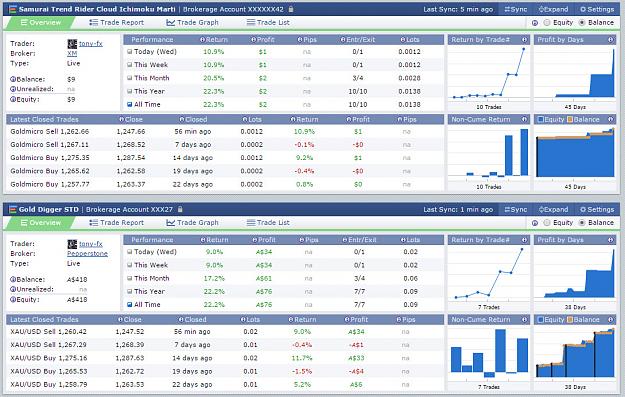Open Trade Report tab in Gold Digger STD panel

(x=116, y=223)
